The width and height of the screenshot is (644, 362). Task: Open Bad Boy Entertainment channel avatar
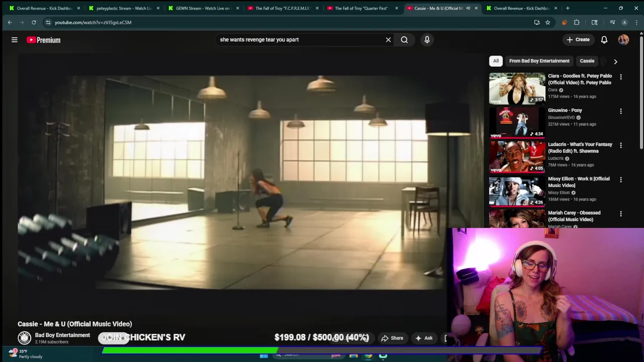click(x=24, y=338)
